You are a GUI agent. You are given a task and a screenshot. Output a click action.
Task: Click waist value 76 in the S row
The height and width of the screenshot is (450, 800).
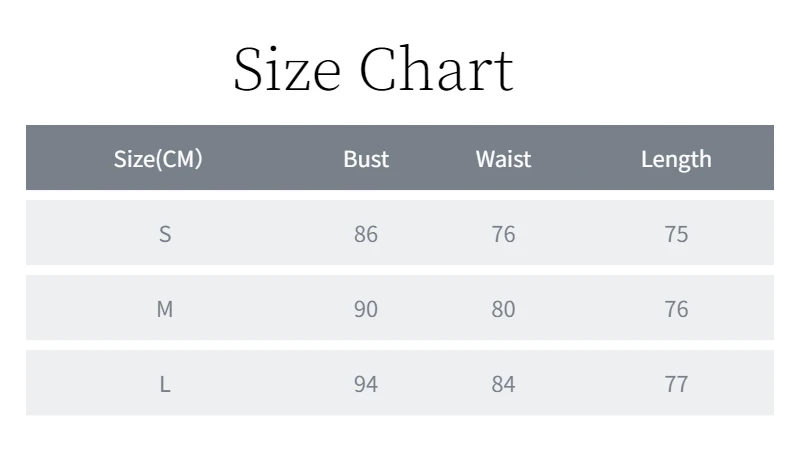click(503, 234)
